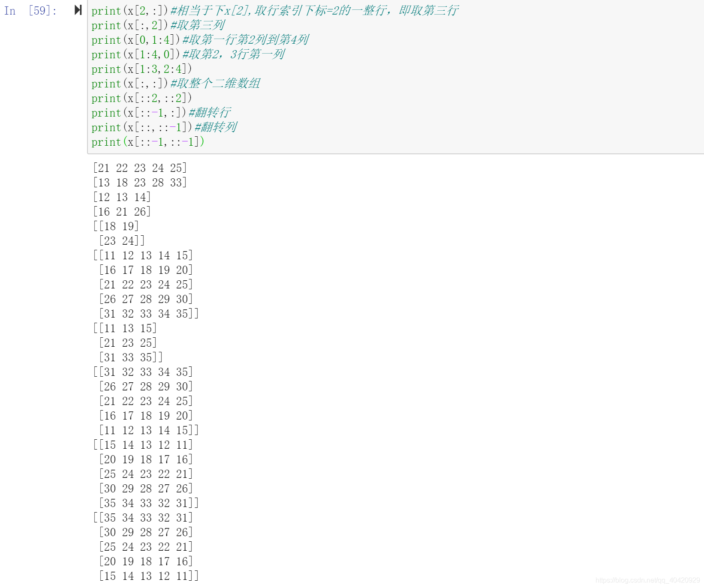
Task: Click the print(x[0,1:4]) code line
Action: pos(135,40)
